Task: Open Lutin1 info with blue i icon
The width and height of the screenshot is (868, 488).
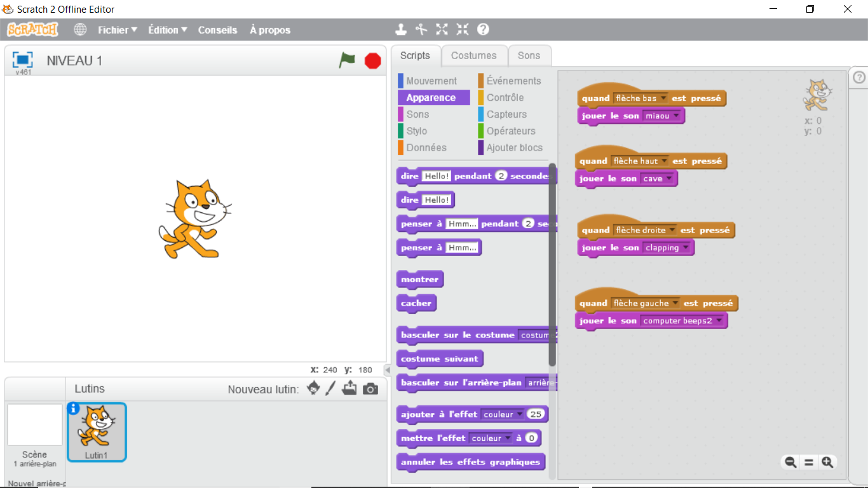Action: (72, 409)
